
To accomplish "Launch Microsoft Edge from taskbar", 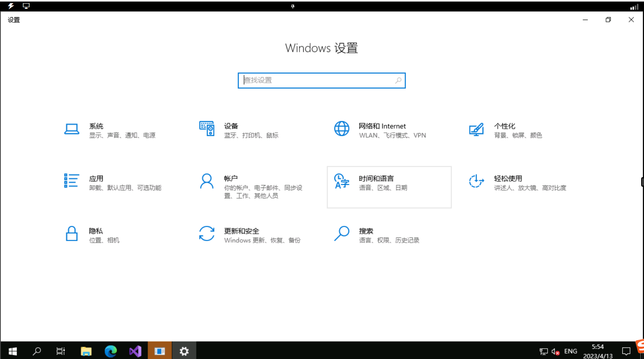I will [x=110, y=351].
